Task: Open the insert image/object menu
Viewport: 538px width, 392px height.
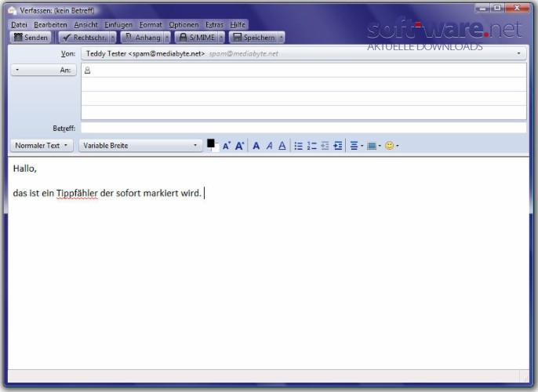Action: click(x=373, y=146)
